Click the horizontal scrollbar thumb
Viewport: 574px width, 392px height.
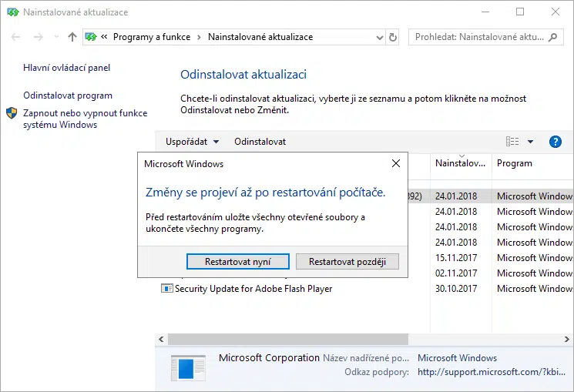[288, 340]
